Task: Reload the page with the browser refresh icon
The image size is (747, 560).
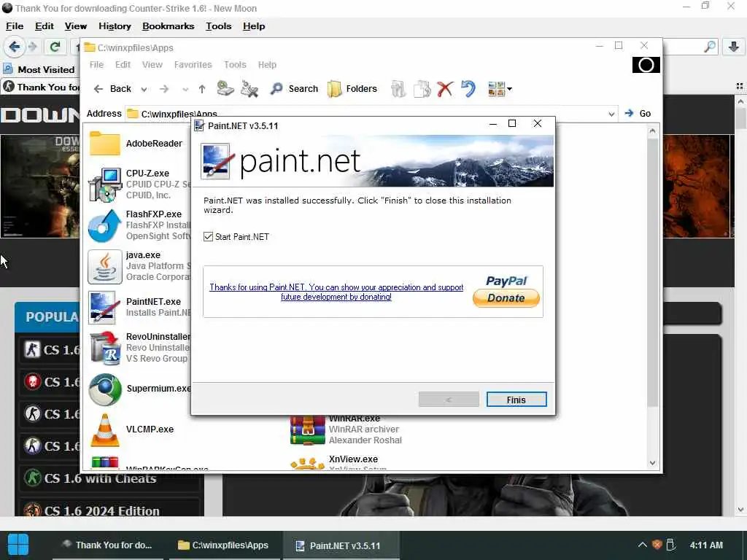Action: pyautogui.click(x=55, y=47)
